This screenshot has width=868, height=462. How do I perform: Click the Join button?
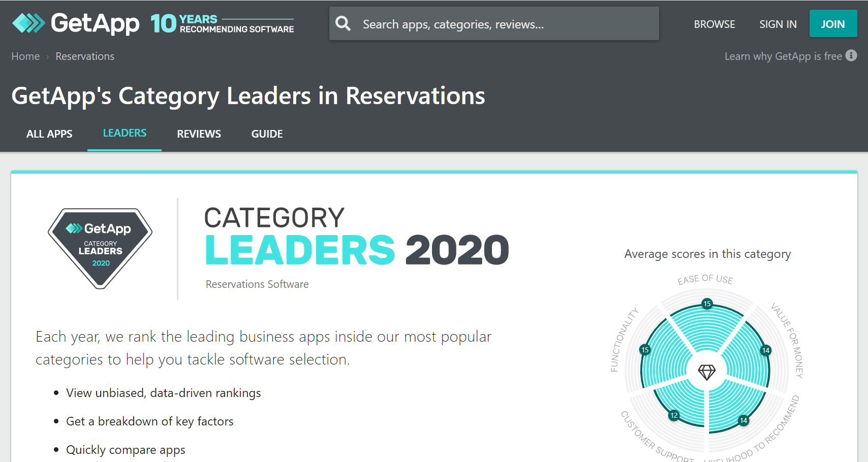(x=833, y=23)
